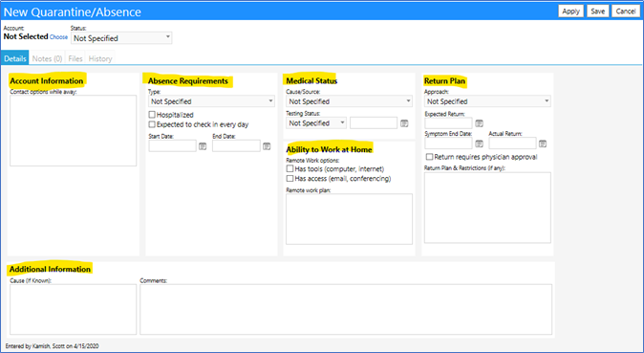Tick Has tools (computer, internet)
This screenshot has width=644, height=353.
click(x=290, y=168)
